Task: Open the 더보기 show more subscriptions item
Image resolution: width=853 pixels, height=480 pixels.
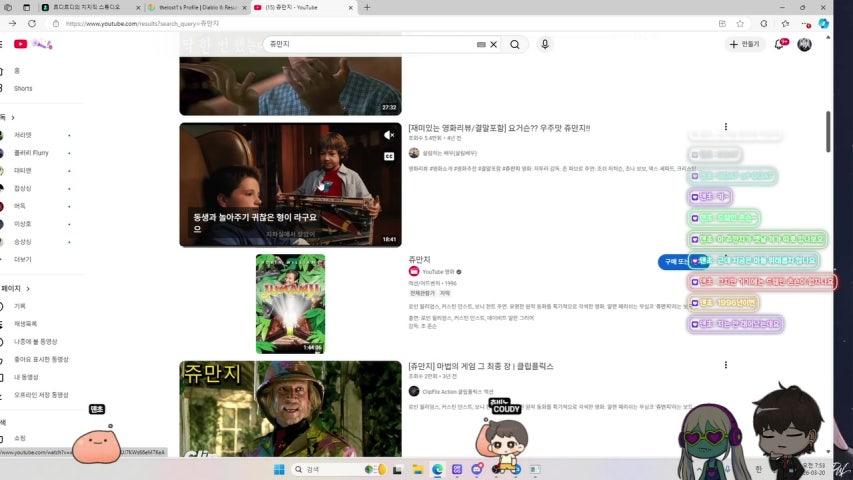Action: tap(23, 260)
